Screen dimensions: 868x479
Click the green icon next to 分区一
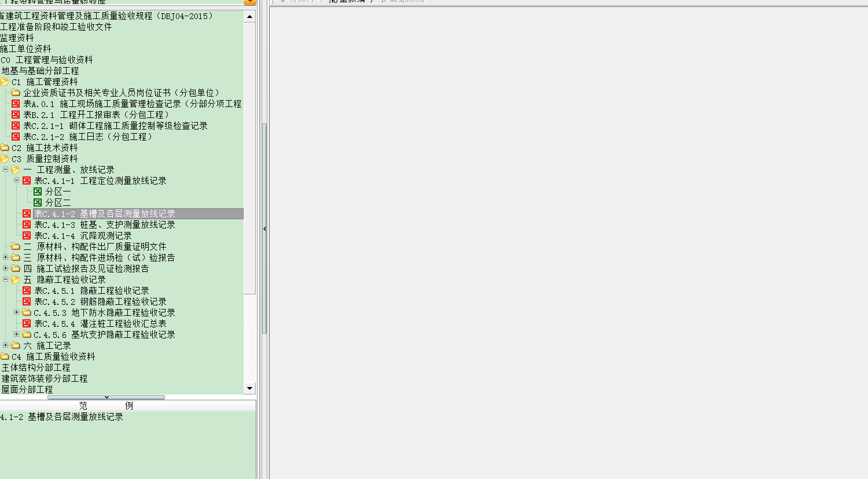38,191
